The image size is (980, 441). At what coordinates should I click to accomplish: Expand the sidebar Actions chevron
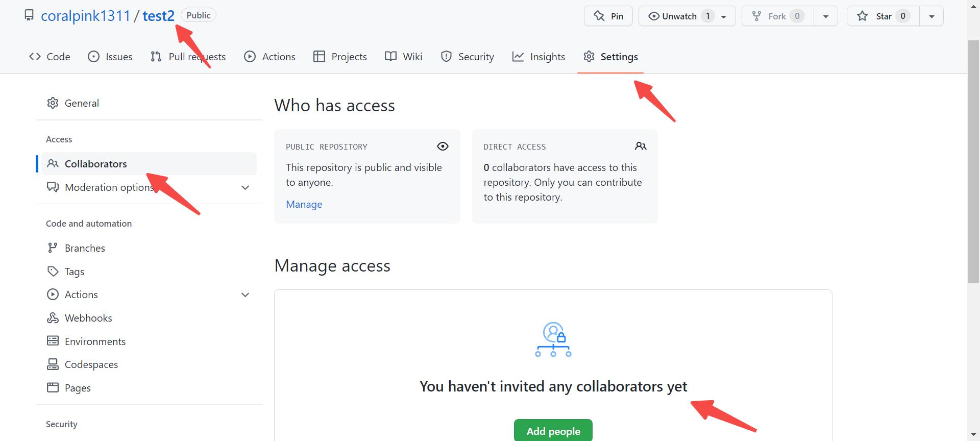click(x=246, y=295)
